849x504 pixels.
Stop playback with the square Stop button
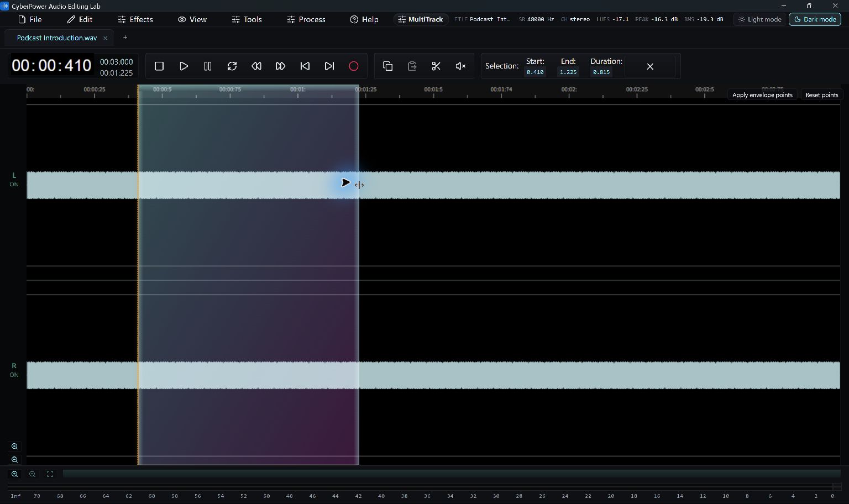(x=159, y=66)
